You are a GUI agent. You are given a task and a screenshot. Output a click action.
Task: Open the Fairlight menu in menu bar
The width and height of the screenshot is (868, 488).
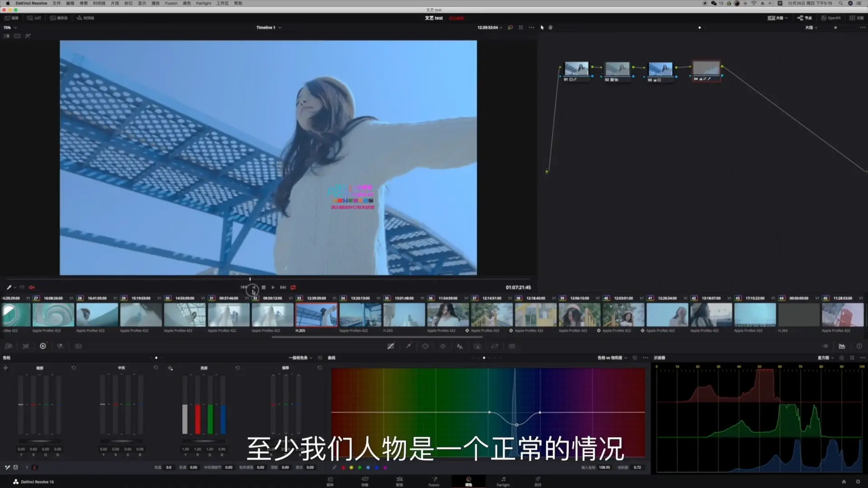point(203,3)
